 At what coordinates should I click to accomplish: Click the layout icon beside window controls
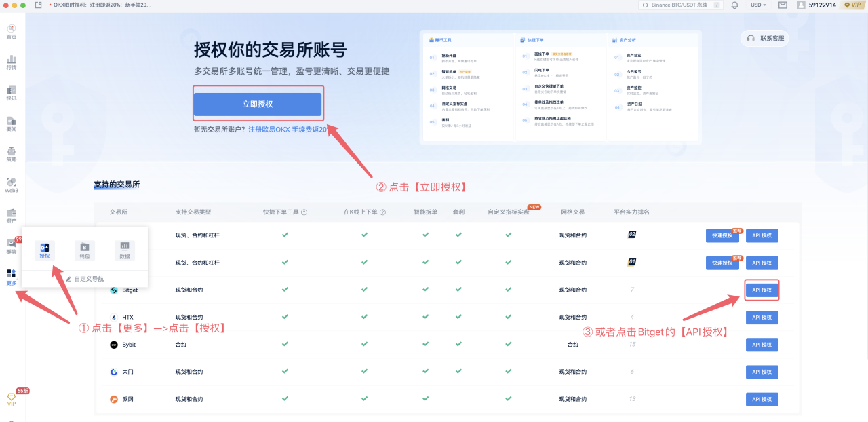tap(38, 5)
